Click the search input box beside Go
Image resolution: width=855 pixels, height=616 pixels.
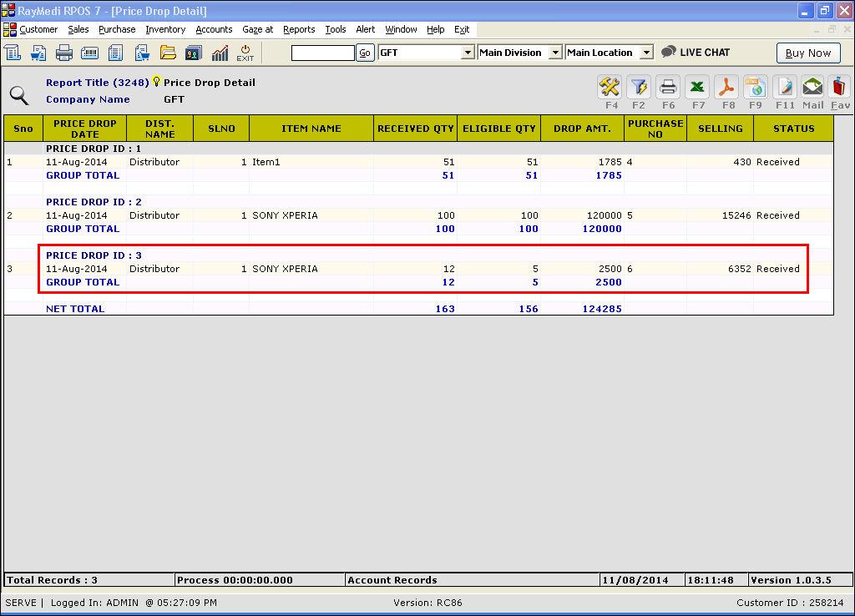point(322,53)
